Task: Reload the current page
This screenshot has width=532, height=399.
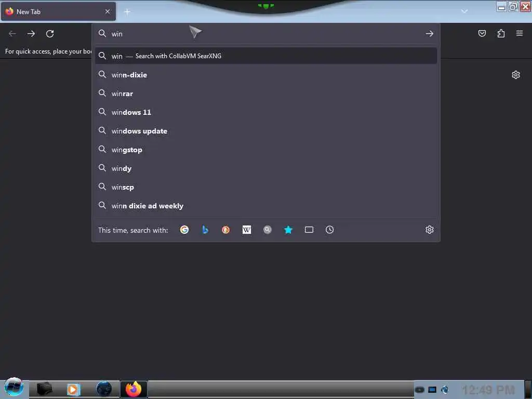Action: coord(50,34)
